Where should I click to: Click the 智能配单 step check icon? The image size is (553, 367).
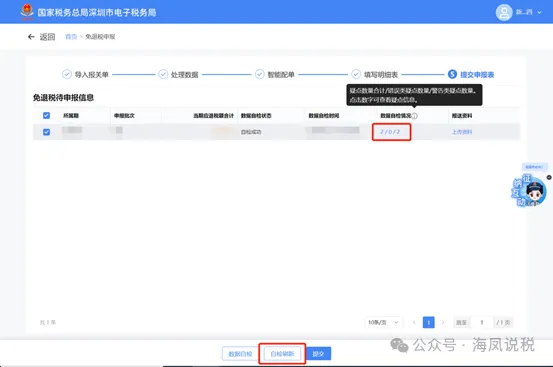click(260, 74)
